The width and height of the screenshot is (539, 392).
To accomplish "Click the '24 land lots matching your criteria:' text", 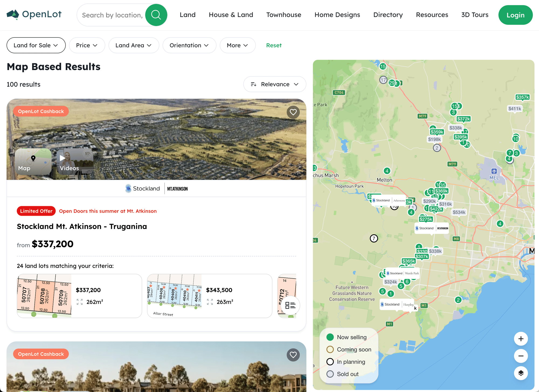I will 65,266.
